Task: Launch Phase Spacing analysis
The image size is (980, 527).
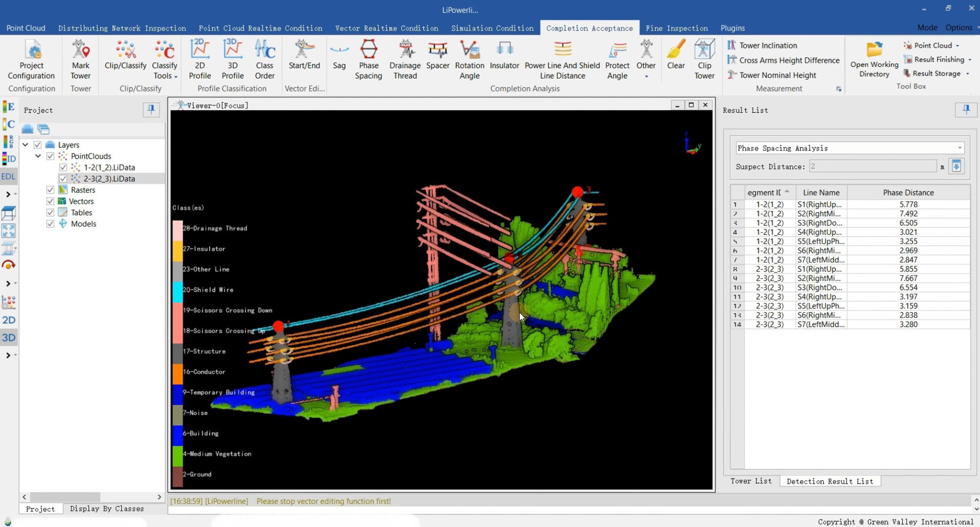Action: [x=369, y=60]
